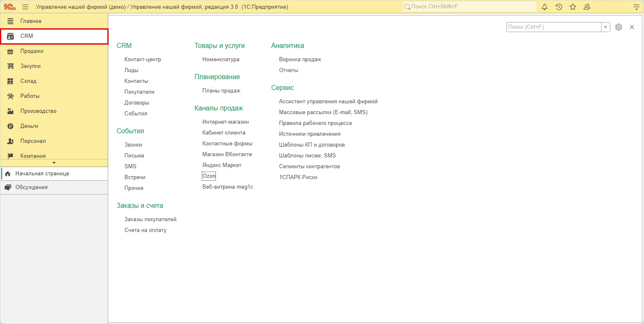Switch to Обсуждения tab

54,187
